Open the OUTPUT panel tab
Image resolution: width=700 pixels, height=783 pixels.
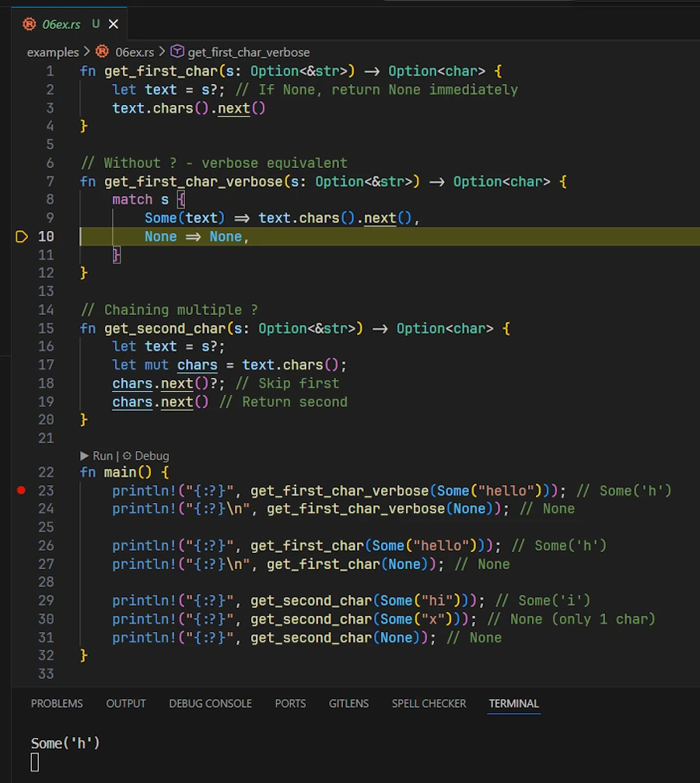[x=126, y=703]
